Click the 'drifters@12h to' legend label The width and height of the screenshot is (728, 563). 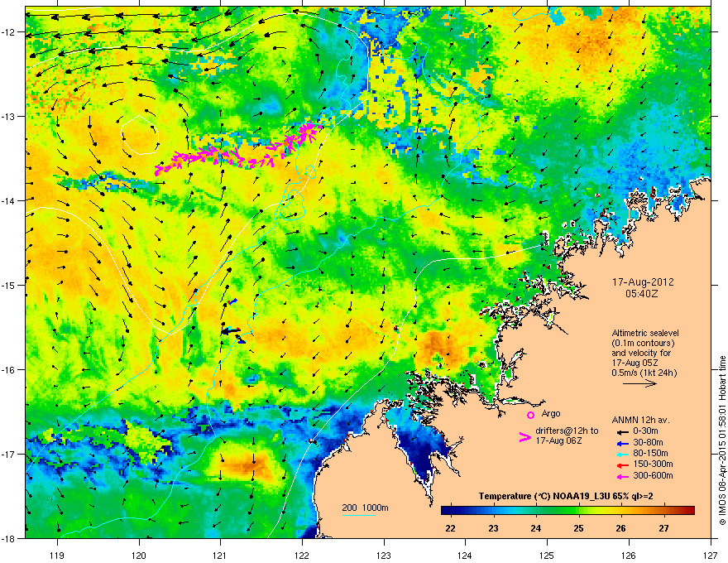(x=567, y=431)
